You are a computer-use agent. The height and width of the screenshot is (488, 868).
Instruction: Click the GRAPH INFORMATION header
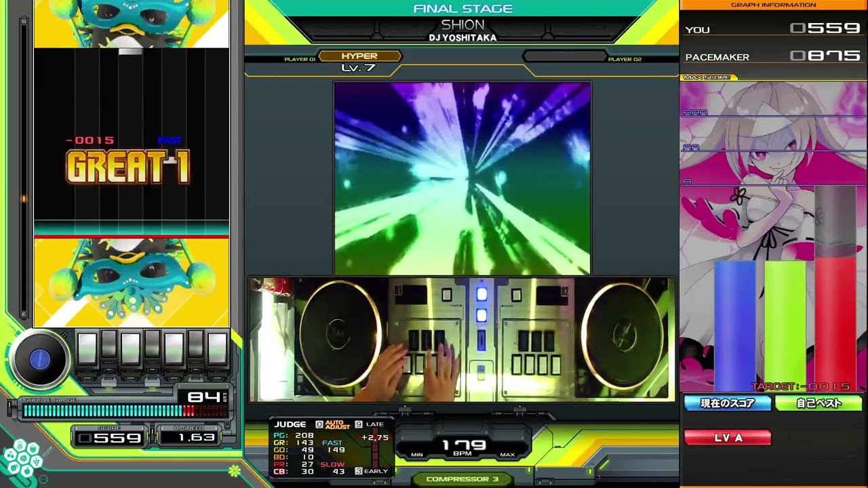773,5
